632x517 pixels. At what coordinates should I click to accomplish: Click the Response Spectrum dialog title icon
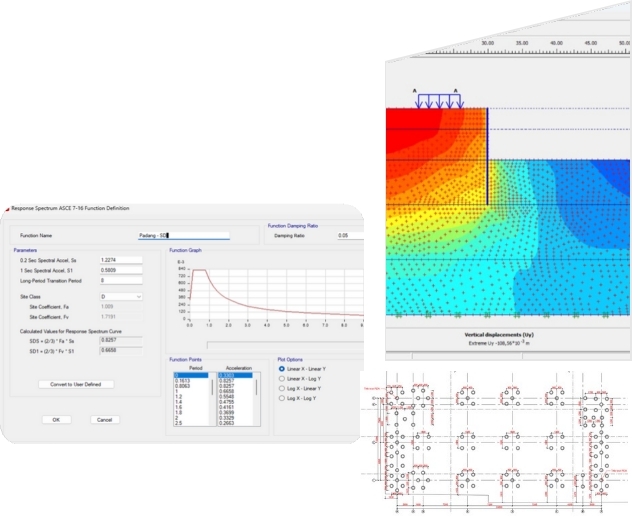tap(5, 208)
